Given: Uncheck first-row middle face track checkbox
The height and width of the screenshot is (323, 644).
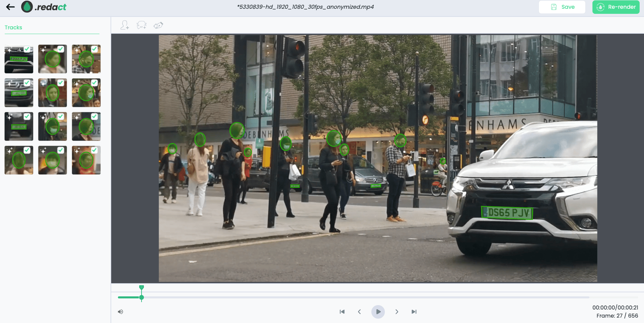Looking at the screenshot, I should click(x=61, y=49).
